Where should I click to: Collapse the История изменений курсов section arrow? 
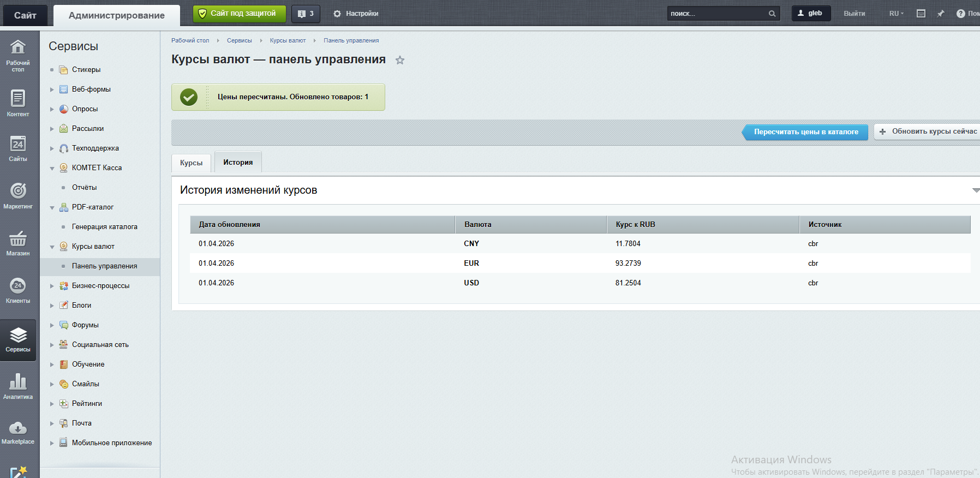point(975,190)
